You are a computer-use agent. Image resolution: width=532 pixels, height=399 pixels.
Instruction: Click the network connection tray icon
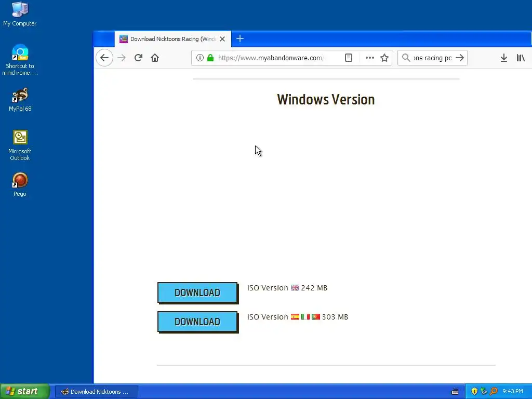pyautogui.click(x=484, y=391)
